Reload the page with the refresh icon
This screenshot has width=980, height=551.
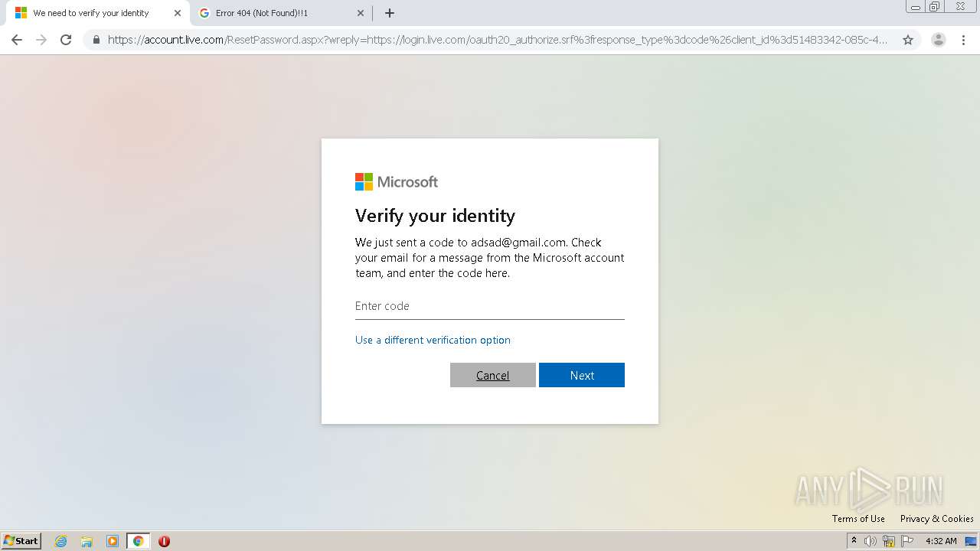(x=66, y=40)
